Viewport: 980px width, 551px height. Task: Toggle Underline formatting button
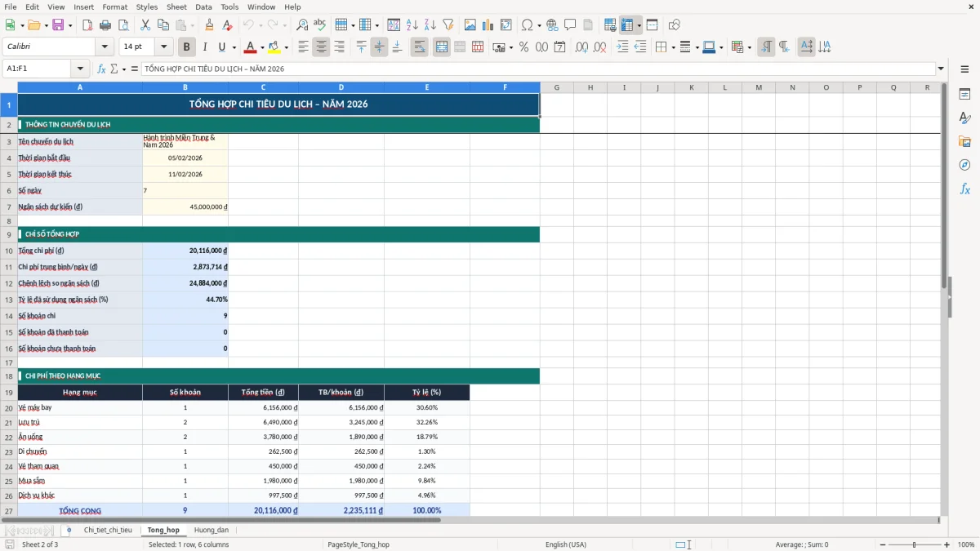[x=221, y=47]
